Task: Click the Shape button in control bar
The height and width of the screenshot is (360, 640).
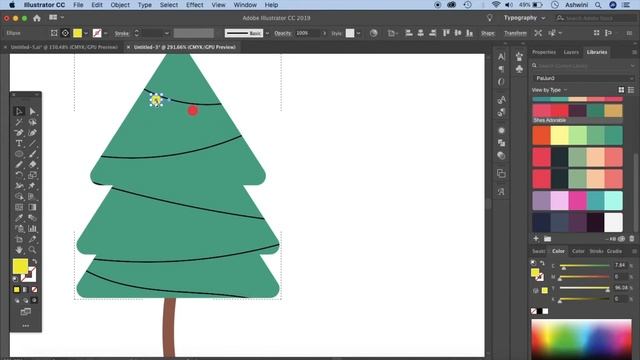Action: [x=487, y=33]
